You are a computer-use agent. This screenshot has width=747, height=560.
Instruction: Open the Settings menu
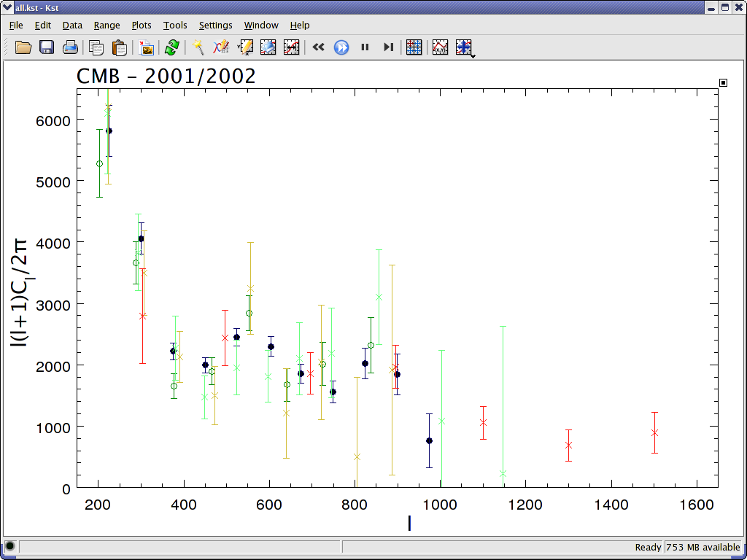click(215, 26)
